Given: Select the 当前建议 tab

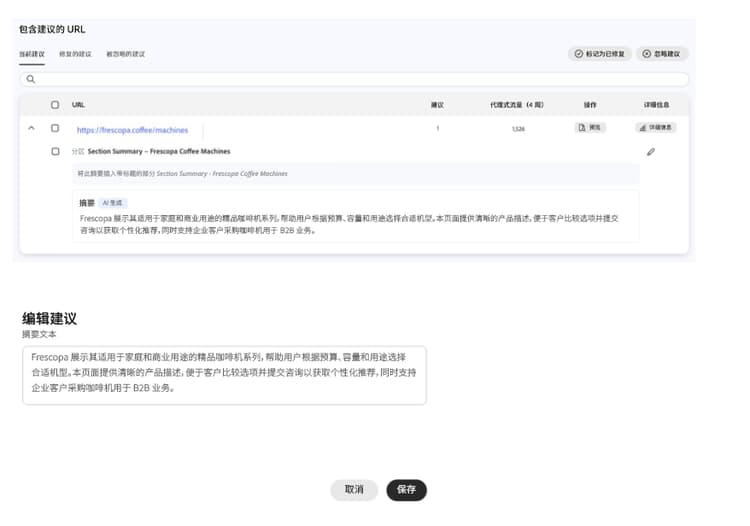Looking at the screenshot, I should pyautogui.click(x=32, y=54).
